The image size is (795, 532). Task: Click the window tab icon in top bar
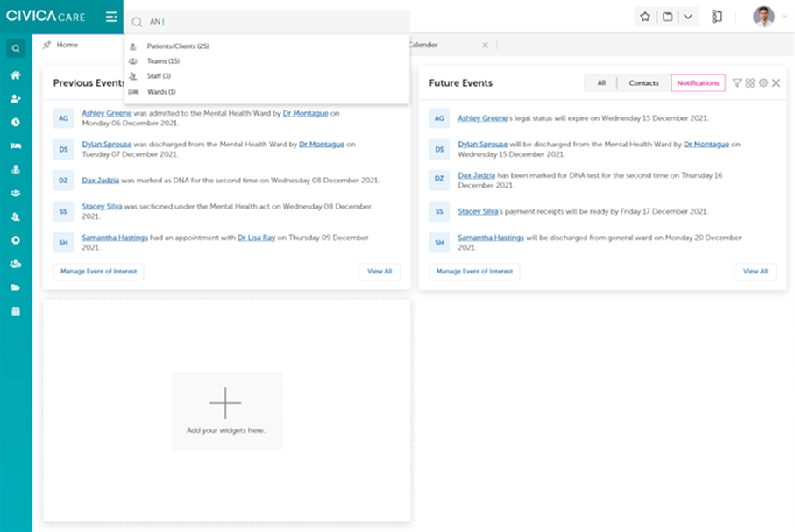[x=668, y=17]
